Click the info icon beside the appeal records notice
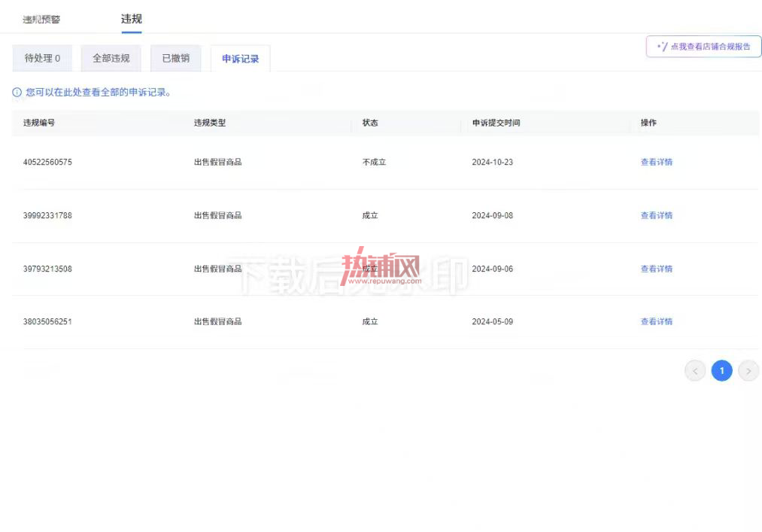 coord(17,93)
